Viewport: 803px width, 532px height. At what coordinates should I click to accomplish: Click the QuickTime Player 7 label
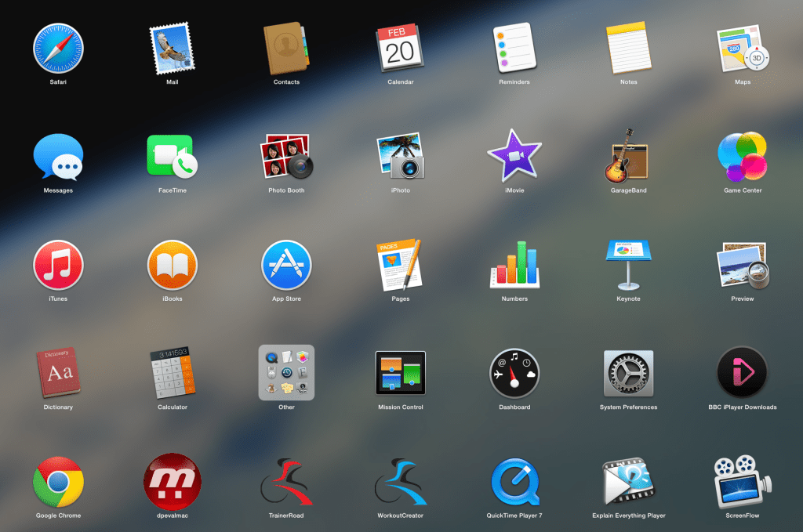point(514,516)
